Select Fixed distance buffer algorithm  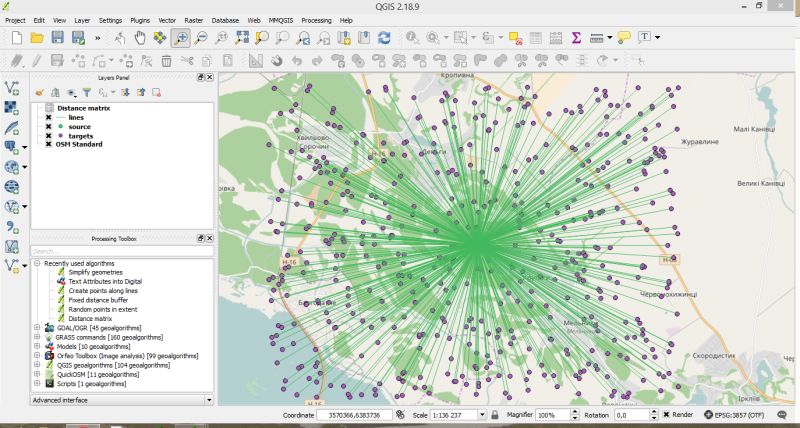[98, 300]
